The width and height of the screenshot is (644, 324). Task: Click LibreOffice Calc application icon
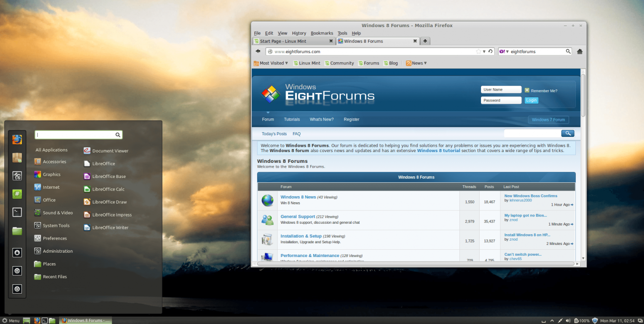pos(87,189)
